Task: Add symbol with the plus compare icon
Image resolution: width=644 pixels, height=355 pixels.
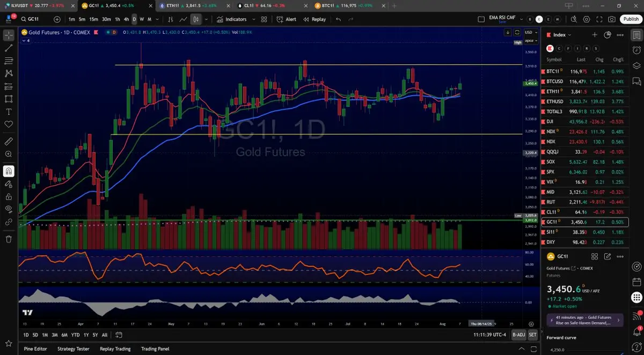Action: 57,19
